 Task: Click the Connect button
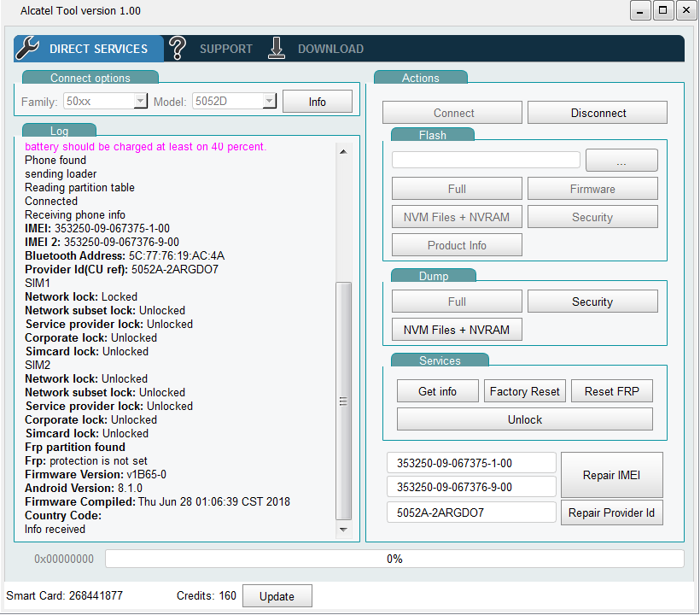click(x=452, y=113)
